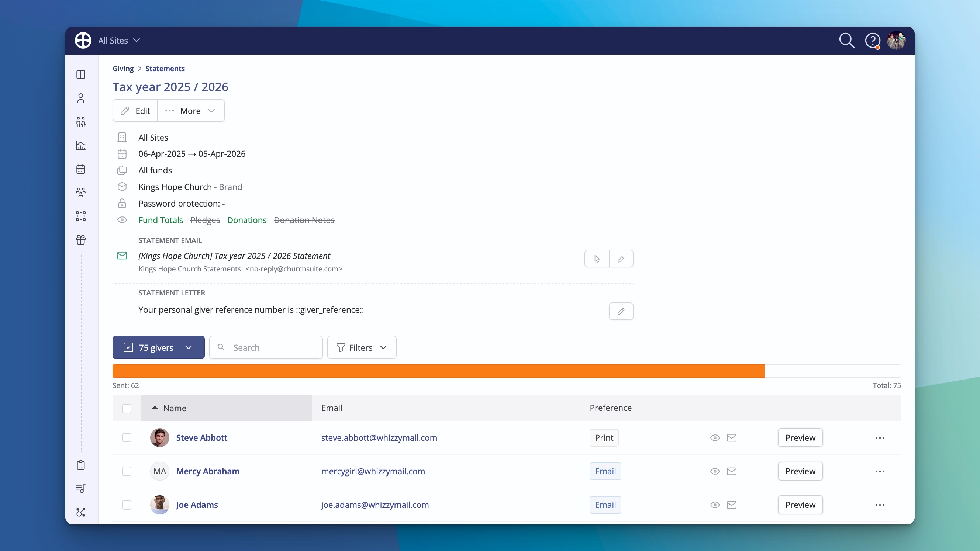Edit the statement letter with pencil icon

621,311
